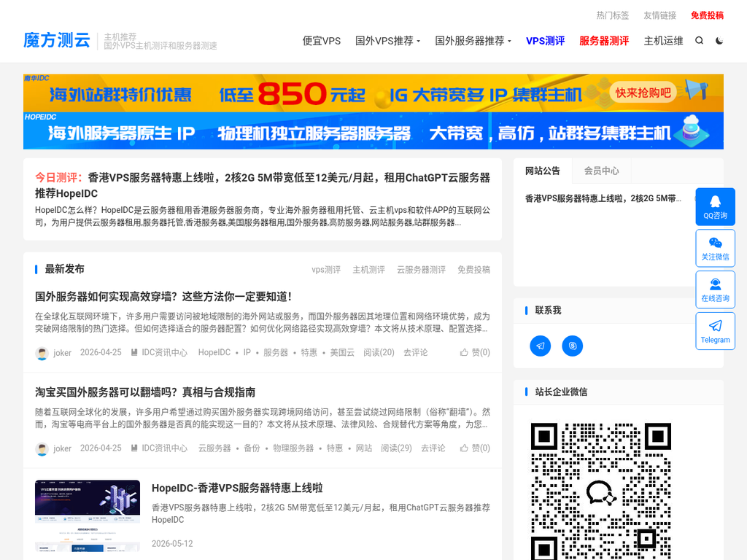Screen dimensions: 747x560
Task: Click date 2026-05-12 on HopeIDC article
Action: 172,544
